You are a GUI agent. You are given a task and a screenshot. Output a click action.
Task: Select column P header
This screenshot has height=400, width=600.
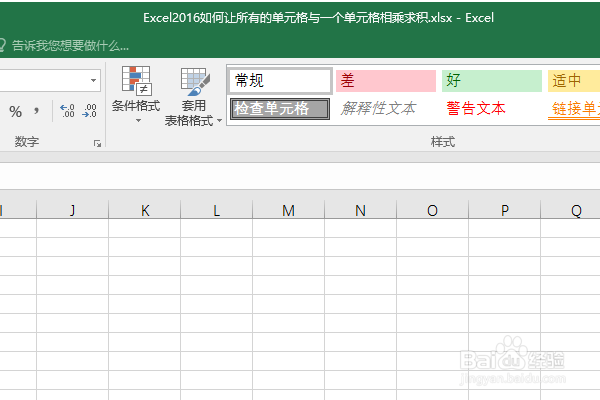point(504,210)
